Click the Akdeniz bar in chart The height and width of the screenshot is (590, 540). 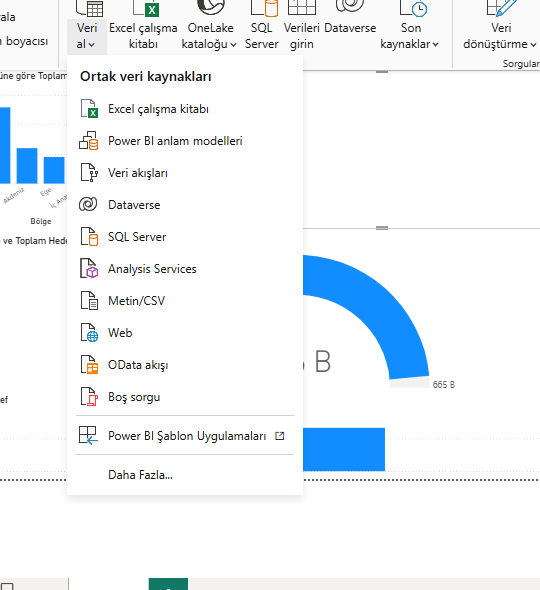(27, 166)
